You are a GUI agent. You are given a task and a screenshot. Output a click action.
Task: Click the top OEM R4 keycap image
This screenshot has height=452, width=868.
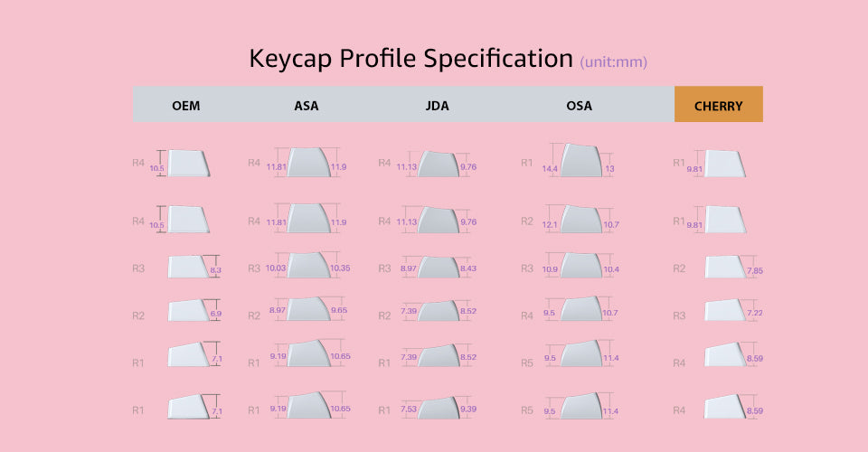coord(188,164)
